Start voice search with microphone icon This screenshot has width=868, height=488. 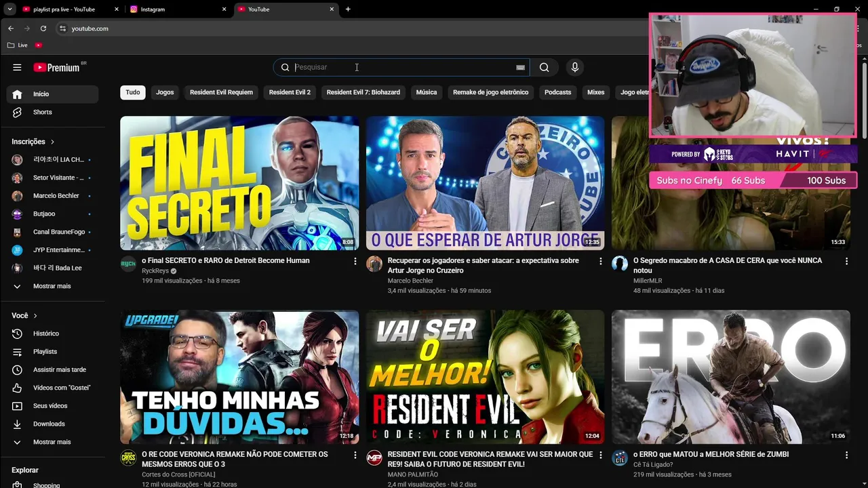[574, 67]
